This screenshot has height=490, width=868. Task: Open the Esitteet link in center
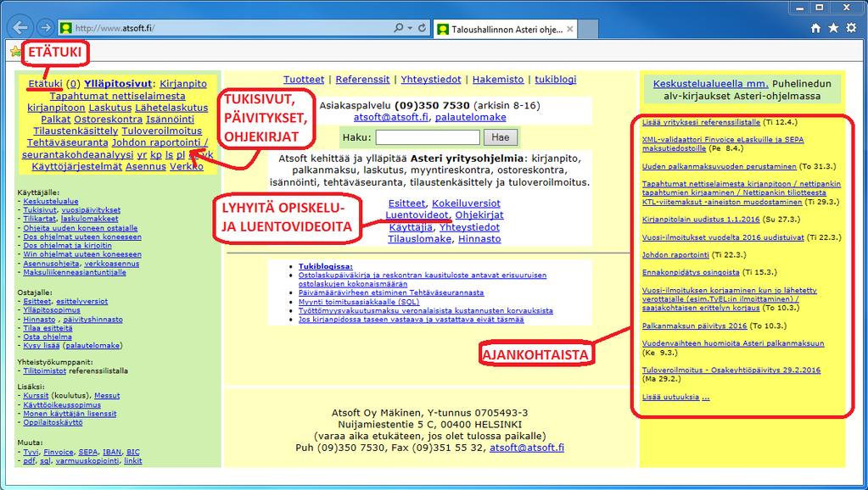click(407, 203)
